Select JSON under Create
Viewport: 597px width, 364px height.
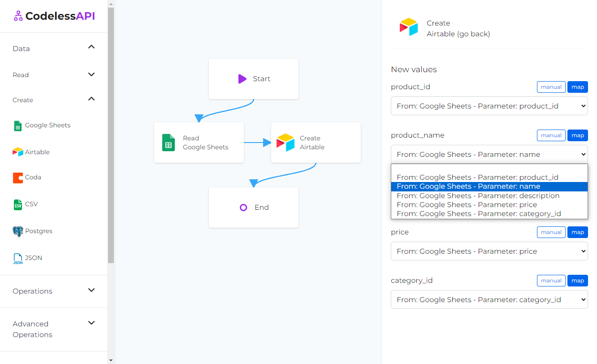[34, 258]
